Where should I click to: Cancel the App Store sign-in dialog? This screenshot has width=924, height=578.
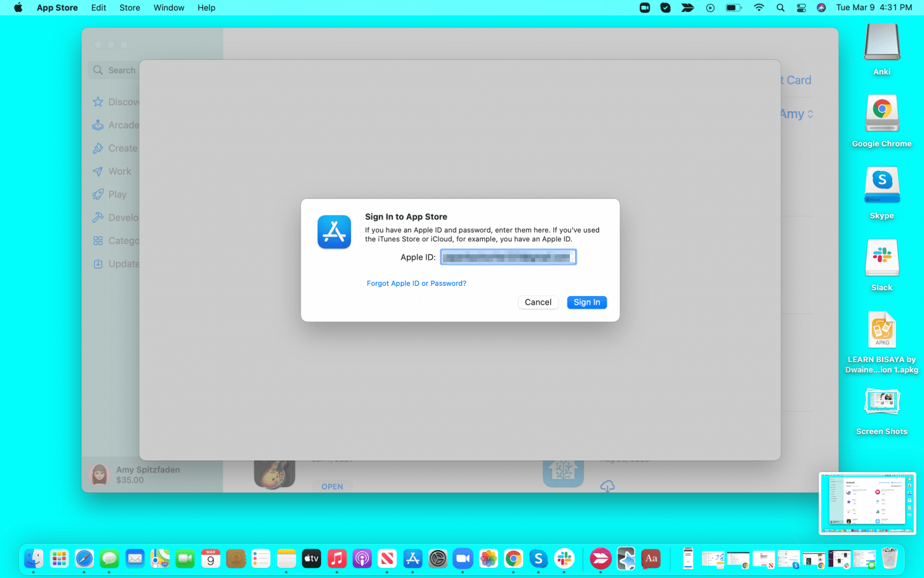[x=538, y=302]
